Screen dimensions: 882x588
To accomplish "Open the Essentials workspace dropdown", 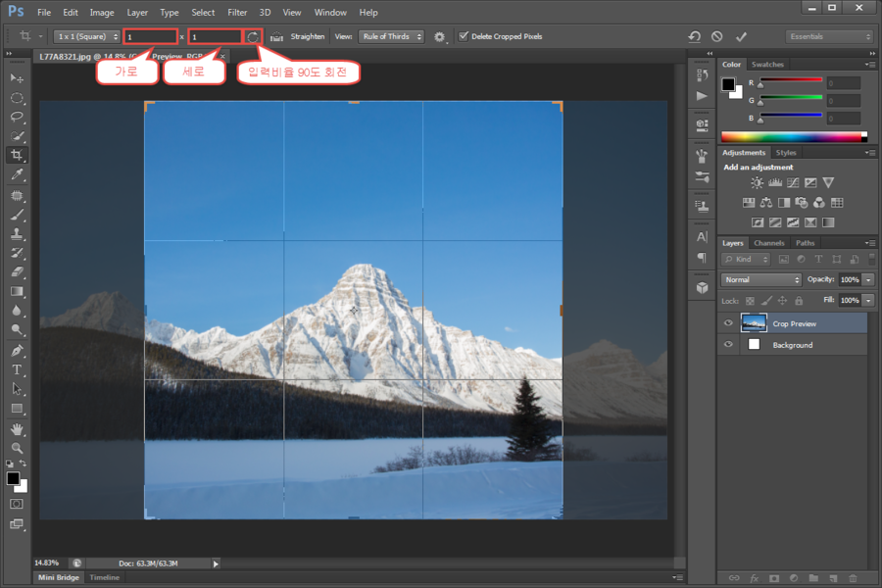I will click(x=828, y=36).
